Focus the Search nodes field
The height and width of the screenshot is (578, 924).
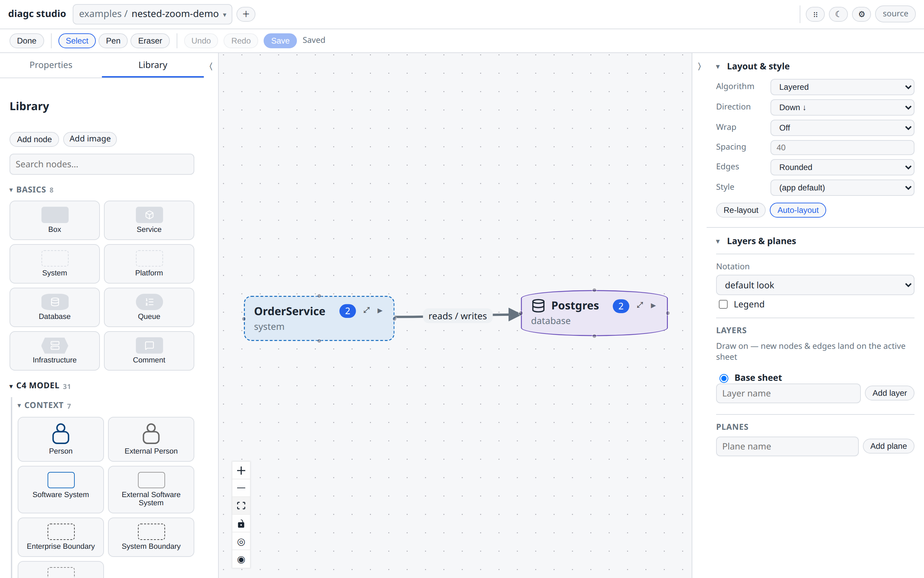(102, 164)
